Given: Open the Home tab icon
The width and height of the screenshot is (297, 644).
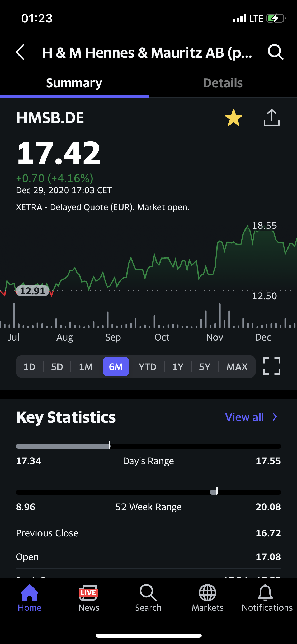Looking at the screenshot, I should pos(30,598).
